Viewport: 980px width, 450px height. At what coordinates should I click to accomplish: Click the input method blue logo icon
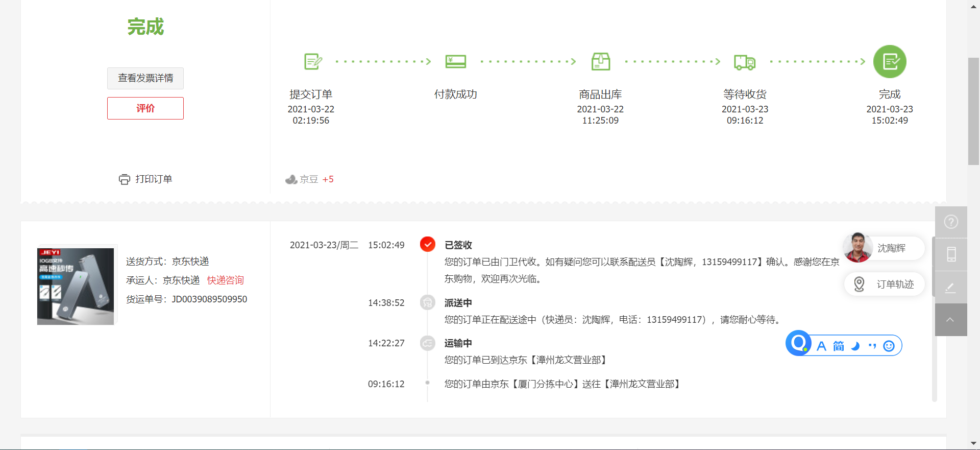pyautogui.click(x=799, y=343)
